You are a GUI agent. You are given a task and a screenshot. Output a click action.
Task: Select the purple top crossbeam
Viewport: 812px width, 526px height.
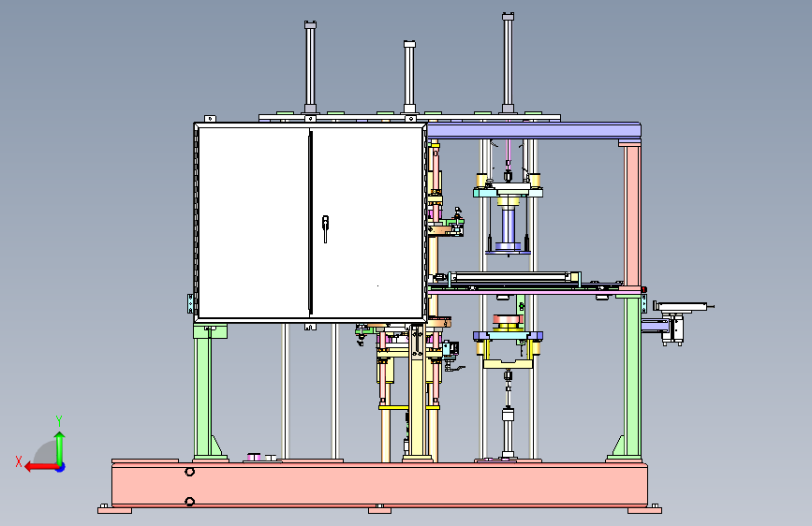[534, 130]
